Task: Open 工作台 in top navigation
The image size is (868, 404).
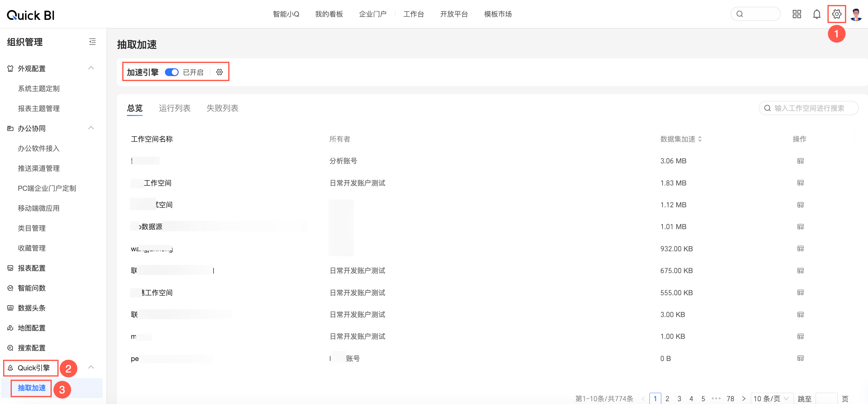Action: click(x=413, y=14)
